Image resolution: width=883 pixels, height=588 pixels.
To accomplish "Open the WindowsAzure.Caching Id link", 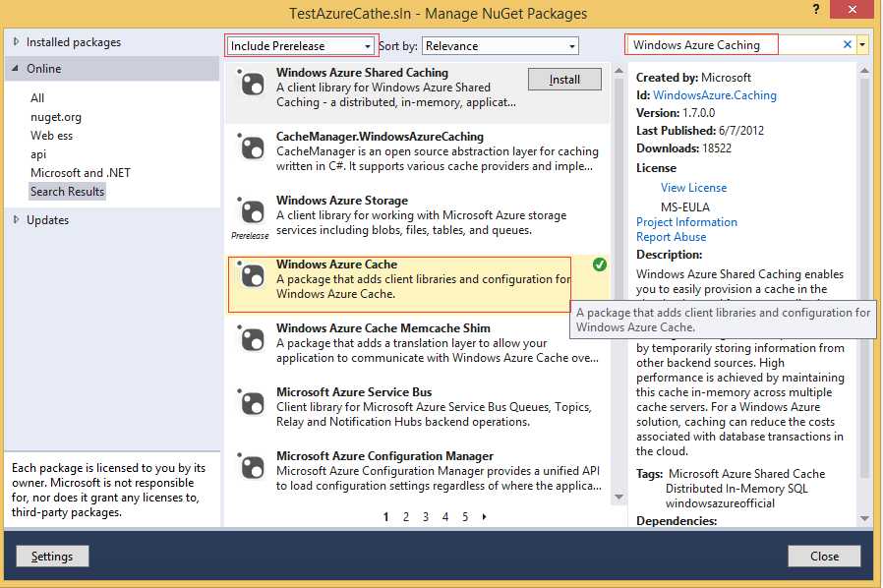I will (x=714, y=95).
